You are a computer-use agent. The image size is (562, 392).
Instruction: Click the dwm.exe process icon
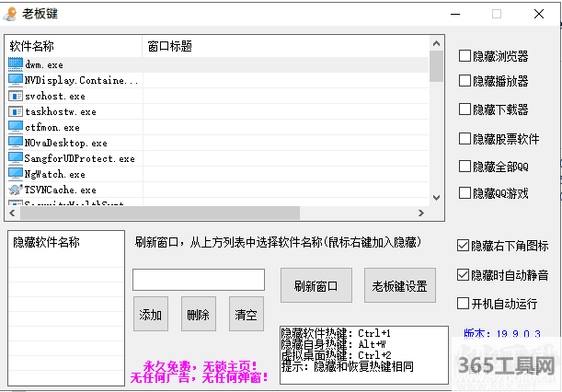[15, 64]
